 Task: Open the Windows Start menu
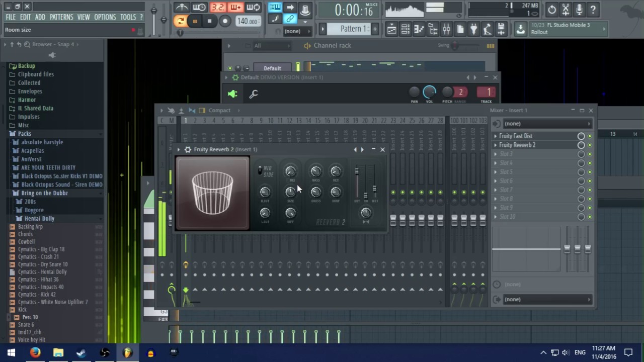12,352
